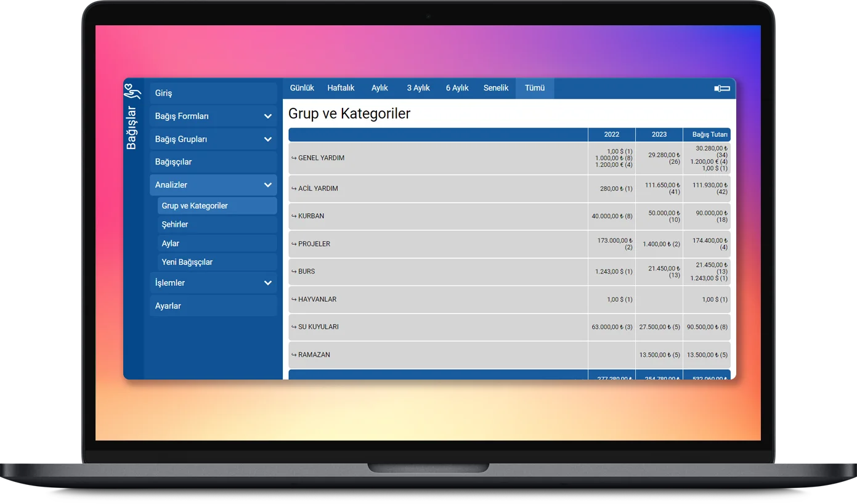Open Ayarlar settings in sidebar
The image size is (857, 504).
click(x=168, y=306)
